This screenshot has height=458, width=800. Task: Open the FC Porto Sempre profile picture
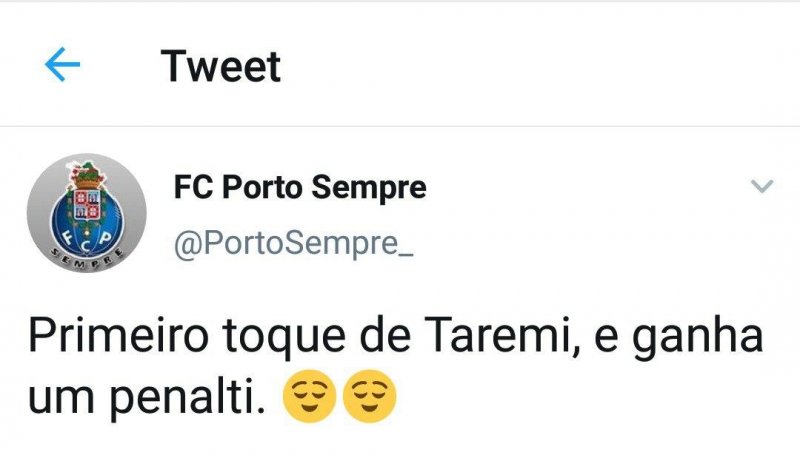point(86,213)
